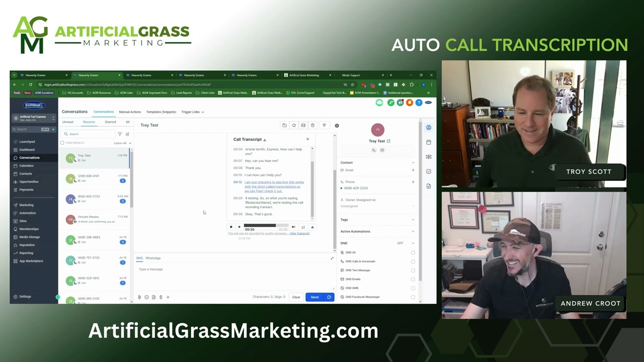The image size is (644, 362).
Task: Stop the call recording playback
Action: [x=231, y=227]
